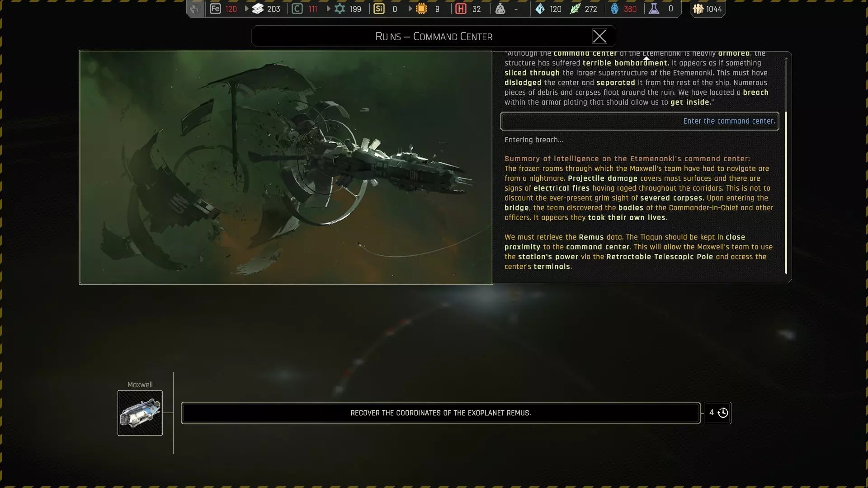
Task: Click the mission duration clock icon
Action: click(723, 413)
